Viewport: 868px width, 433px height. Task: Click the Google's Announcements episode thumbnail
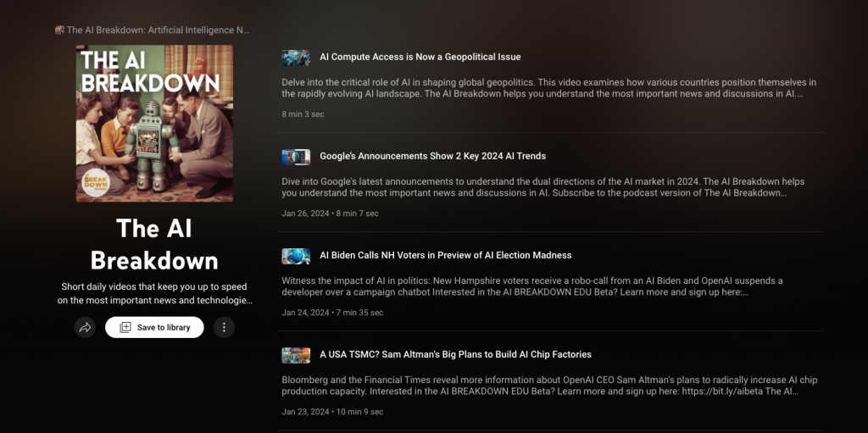pos(296,157)
